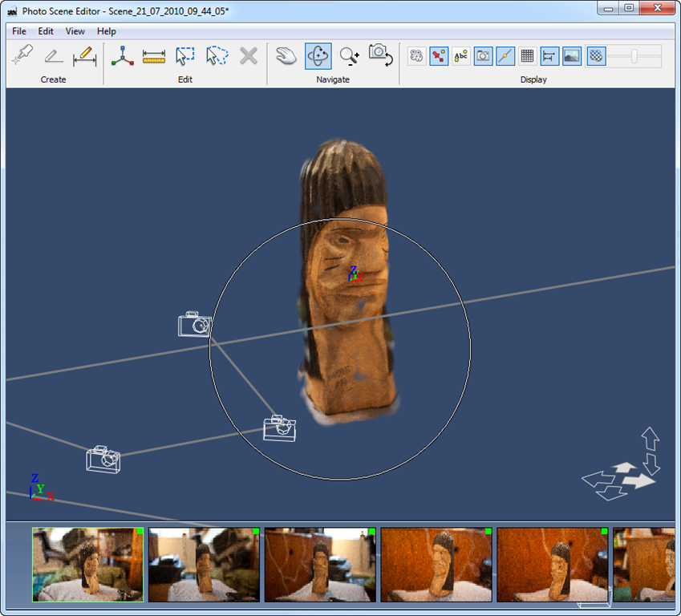The height and width of the screenshot is (616, 681).
Task: Toggle label display in the viewport
Action: tap(460, 55)
